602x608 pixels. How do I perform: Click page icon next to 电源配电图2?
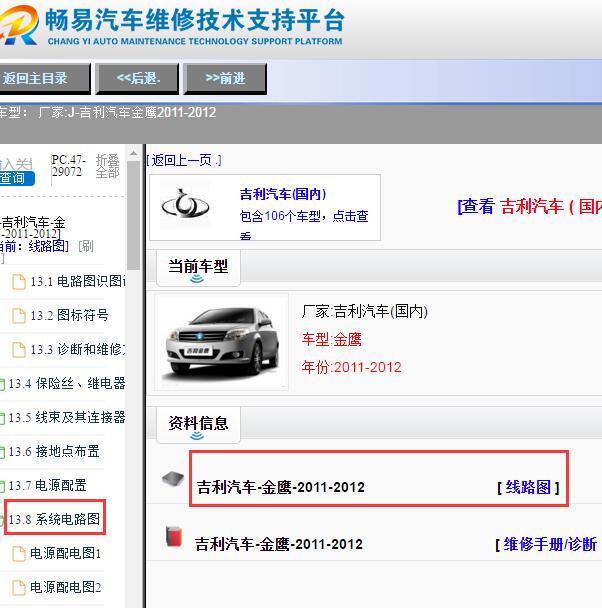point(19,587)
